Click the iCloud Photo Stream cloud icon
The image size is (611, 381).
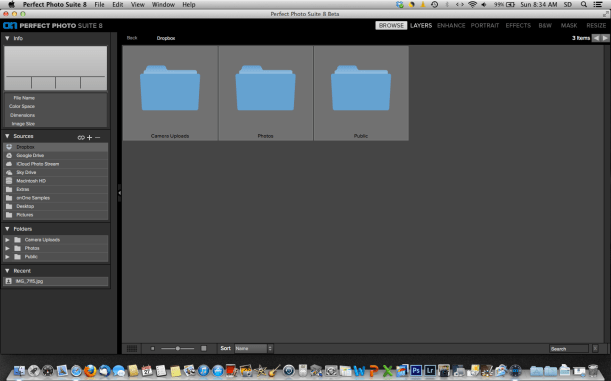click(x=9, y=164)
